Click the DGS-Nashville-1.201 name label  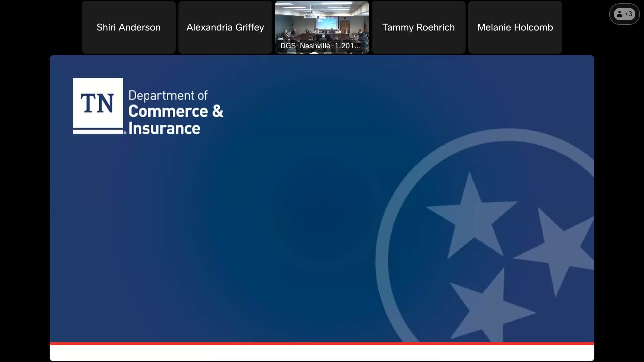click(320, 46)
